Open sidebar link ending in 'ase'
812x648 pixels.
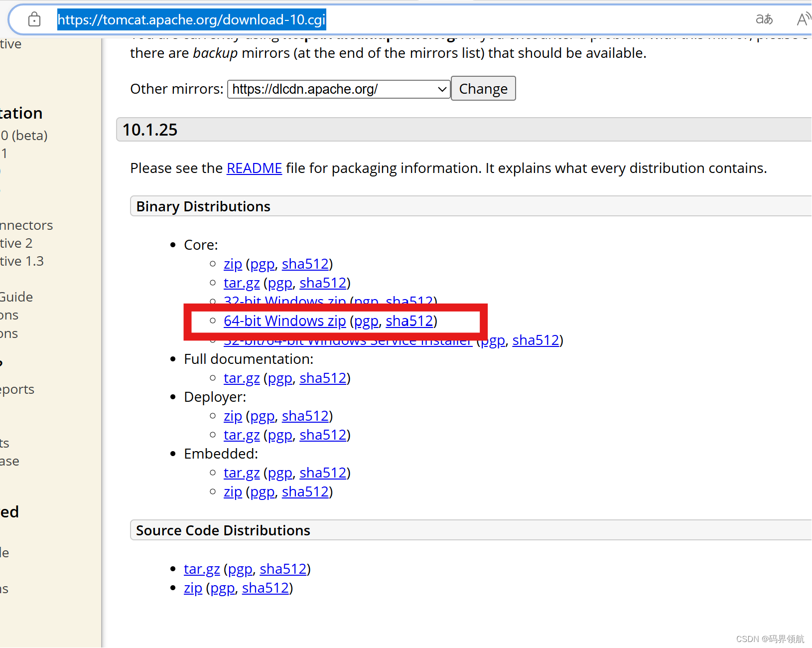[9, 461]
